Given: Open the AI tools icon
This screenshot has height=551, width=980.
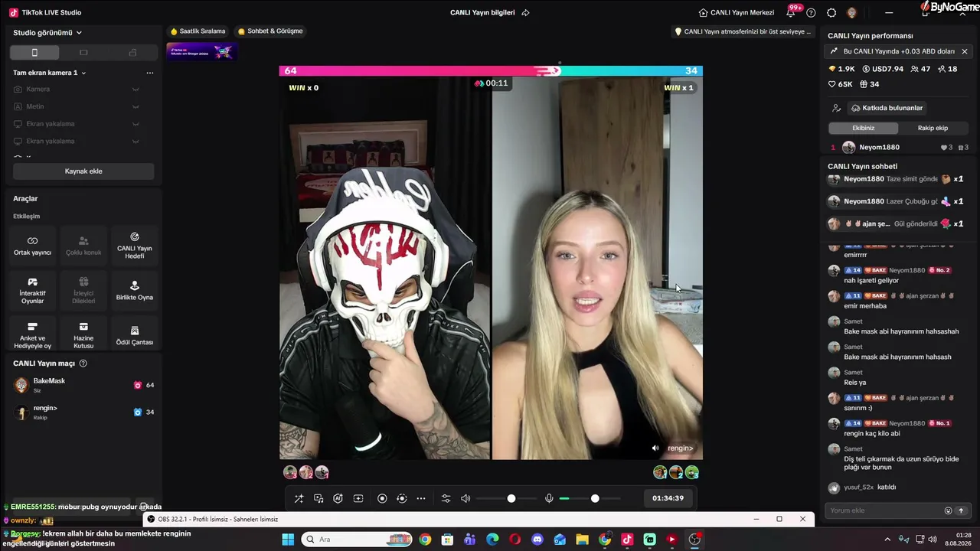Looking at the screenshot, I should click(x=338, y=498).
